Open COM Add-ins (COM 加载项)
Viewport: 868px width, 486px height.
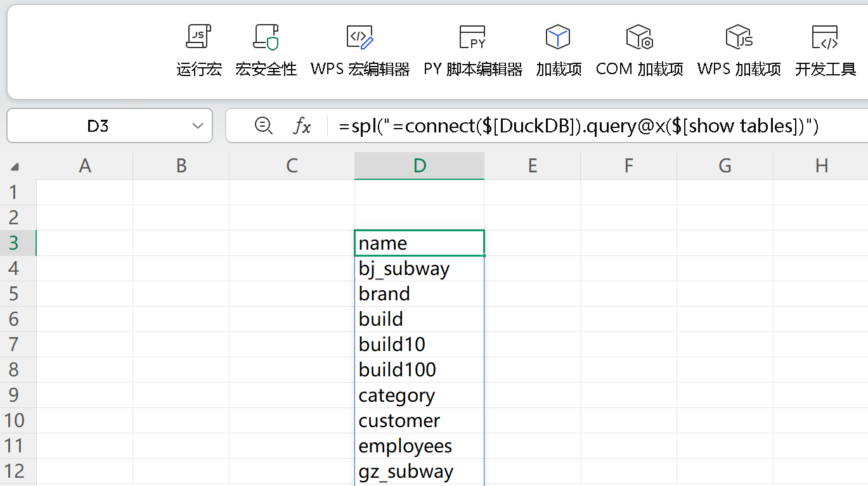pyautogui.click(x=639, y=38)
